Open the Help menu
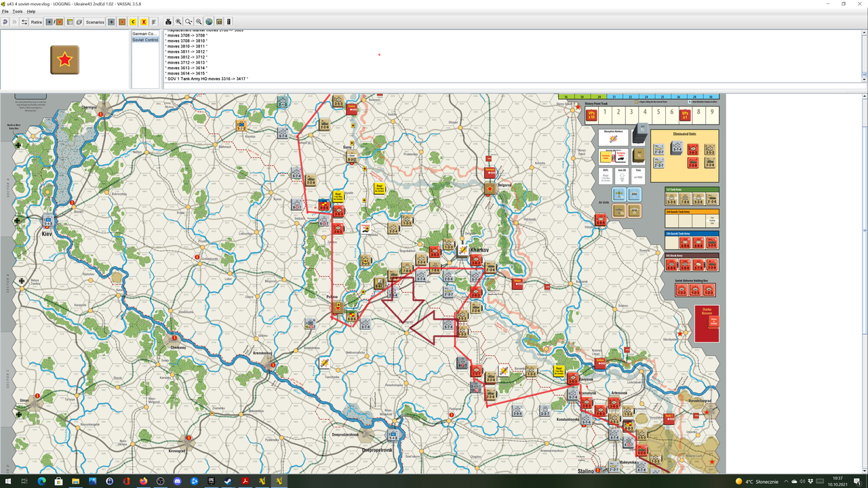The width and height of the screenshot is (868, 488). pyautogui.click(x=31, y=12)
